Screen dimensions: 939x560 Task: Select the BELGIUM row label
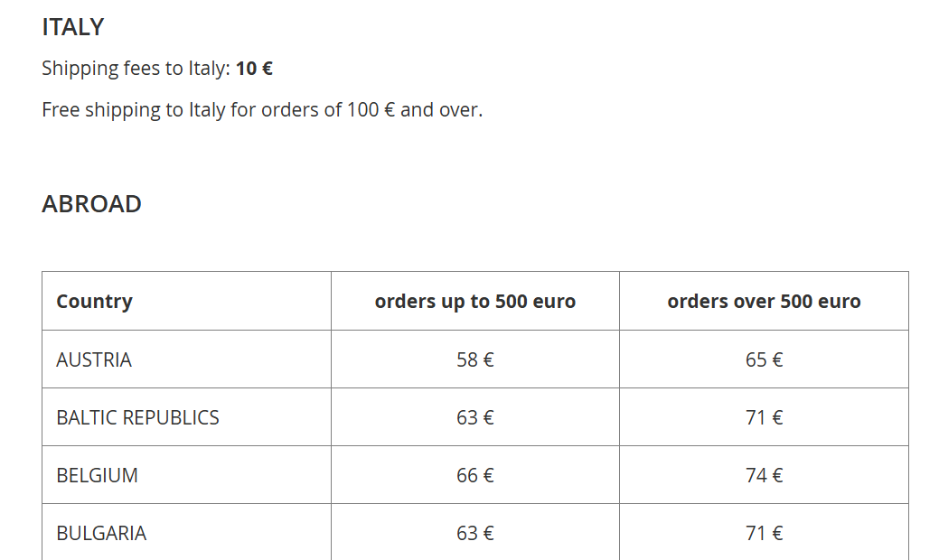pyautogui.click(x=97, y=475)
